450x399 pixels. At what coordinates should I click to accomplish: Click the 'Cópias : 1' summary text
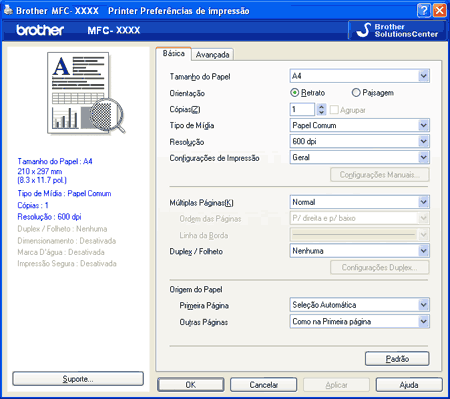[33, 205]
